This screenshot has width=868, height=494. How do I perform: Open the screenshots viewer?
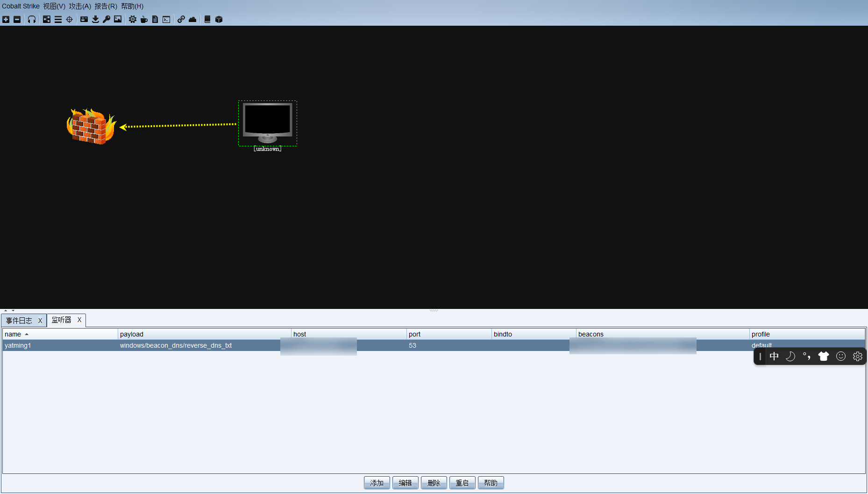118,19
